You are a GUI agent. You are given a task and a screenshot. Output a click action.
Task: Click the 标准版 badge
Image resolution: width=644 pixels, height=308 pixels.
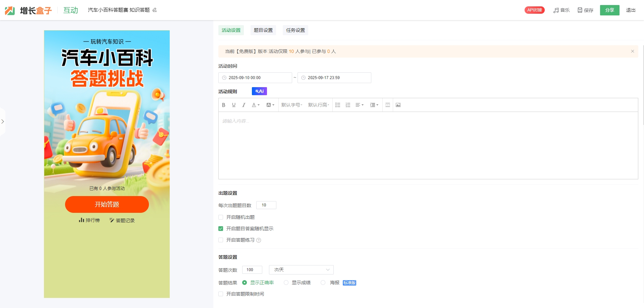350,283
